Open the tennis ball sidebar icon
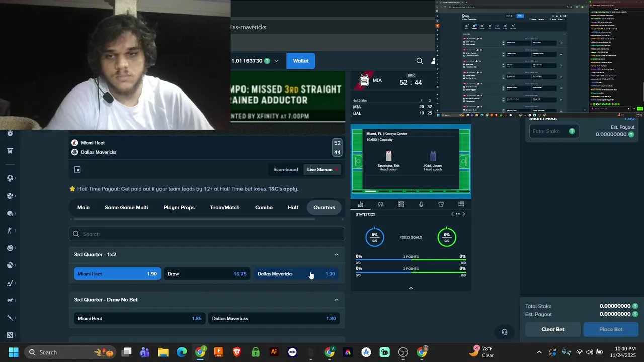 [10, 248]
